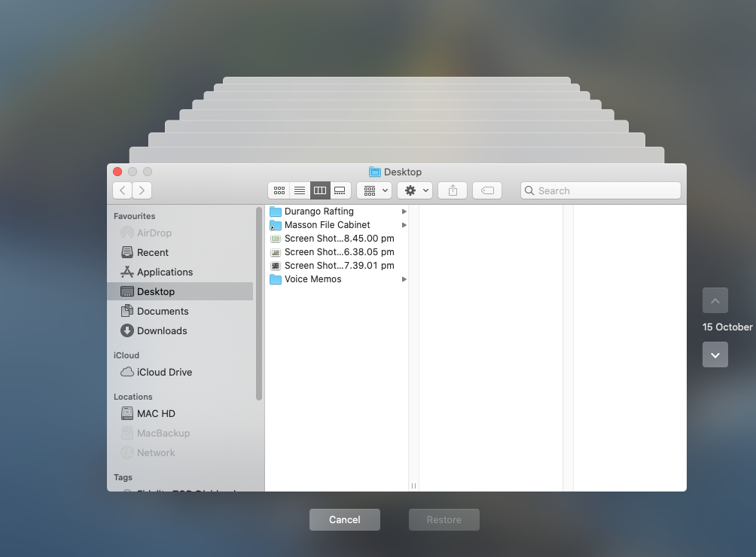Click the Edit Tags toolbar icon
The image size is (756, 557).
(x=487, y=190)
